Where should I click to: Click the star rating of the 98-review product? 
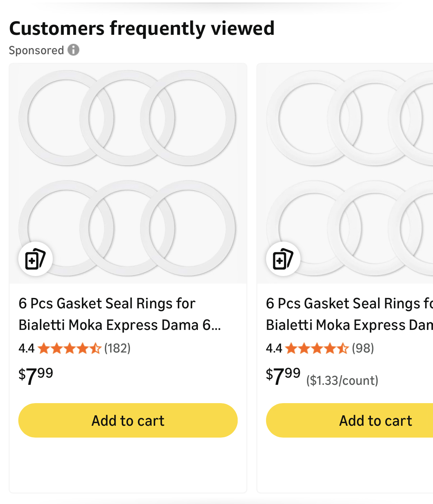coord(317,348)
